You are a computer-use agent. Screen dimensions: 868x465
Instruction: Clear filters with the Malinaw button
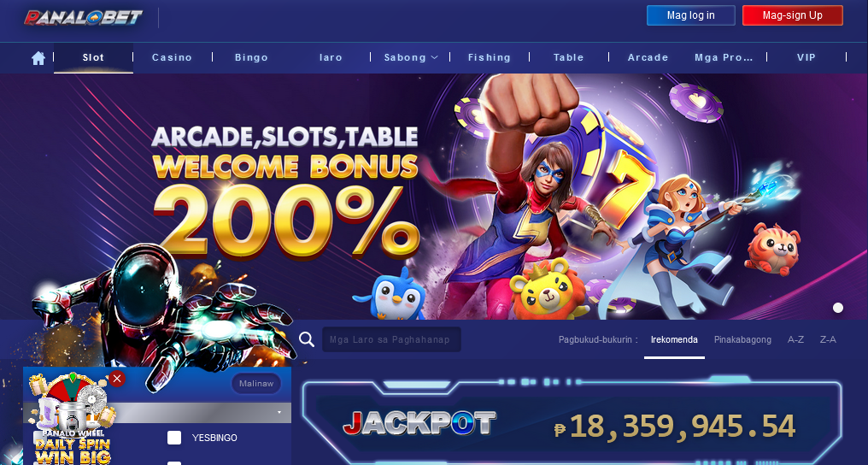[256, 384]
